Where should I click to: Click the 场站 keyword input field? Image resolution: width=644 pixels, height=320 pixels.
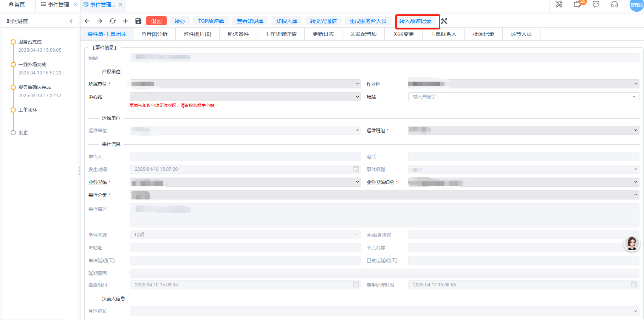pyautogui.click(x=520, y=97)
